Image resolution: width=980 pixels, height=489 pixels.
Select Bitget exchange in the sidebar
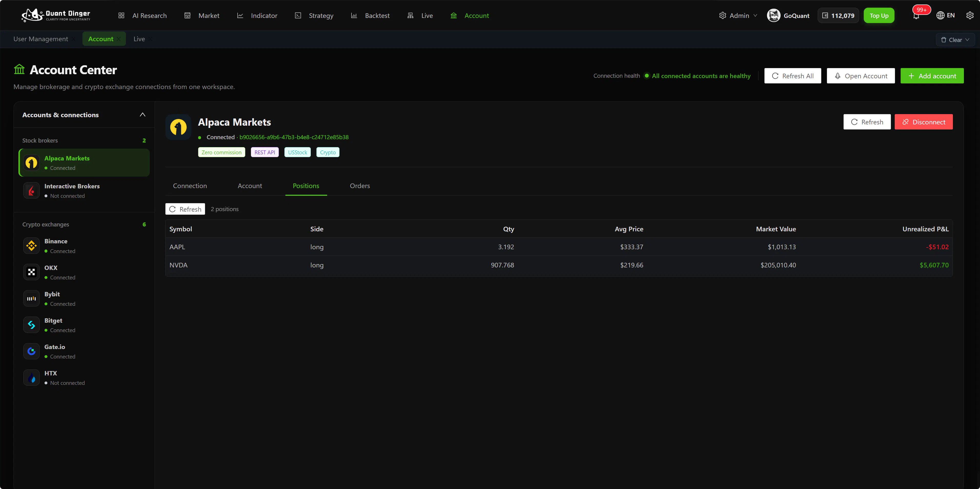[x=84, y=325]
